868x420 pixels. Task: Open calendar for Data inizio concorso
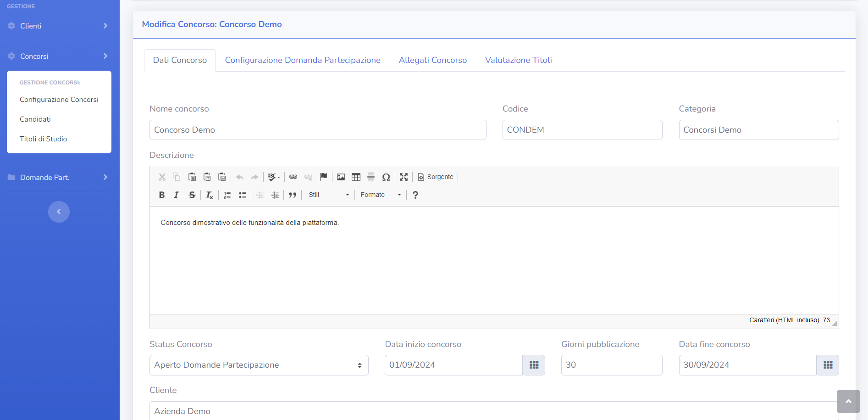click(x=534, y=365)
